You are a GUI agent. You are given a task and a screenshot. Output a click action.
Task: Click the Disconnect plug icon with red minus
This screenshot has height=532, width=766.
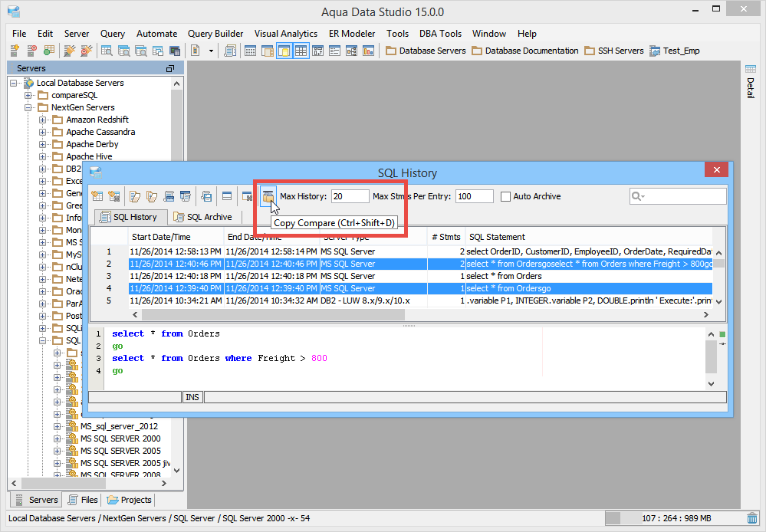[x=87, y=51]
